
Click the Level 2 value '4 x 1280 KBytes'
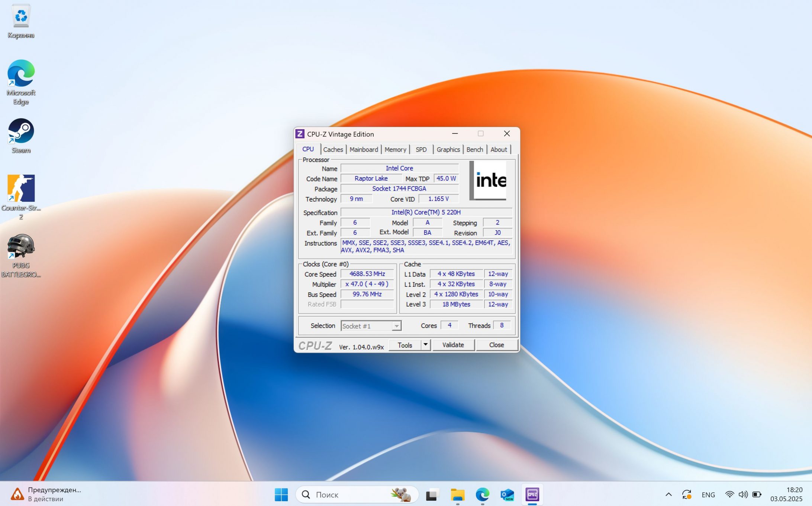click(x=456, y=294)
